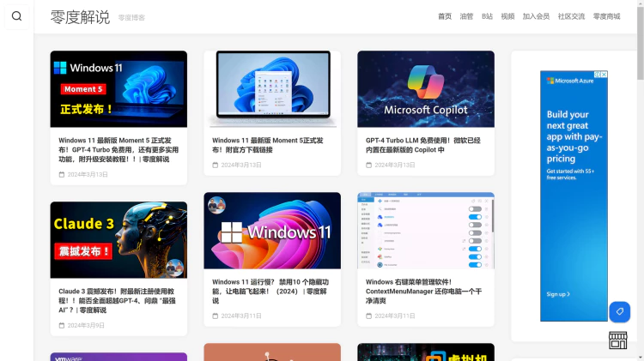The image size is (644, 361).
Task: Open article Windows 11 运行慢 title
Action: point(270,292)
